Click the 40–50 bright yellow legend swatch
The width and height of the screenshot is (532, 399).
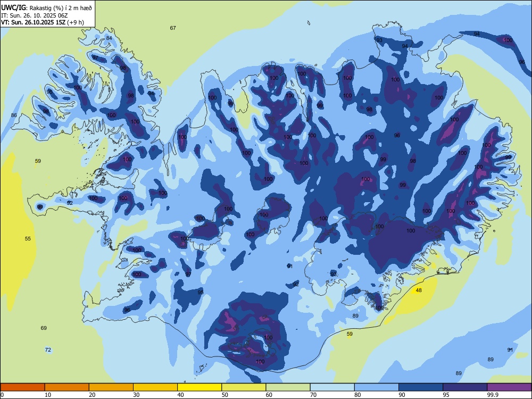(199, 387)
